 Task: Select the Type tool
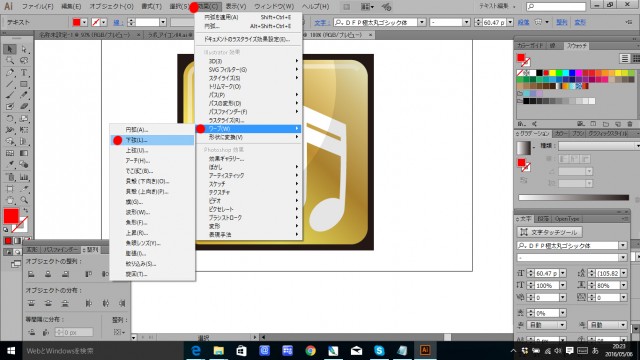click(x=24, y=73)
